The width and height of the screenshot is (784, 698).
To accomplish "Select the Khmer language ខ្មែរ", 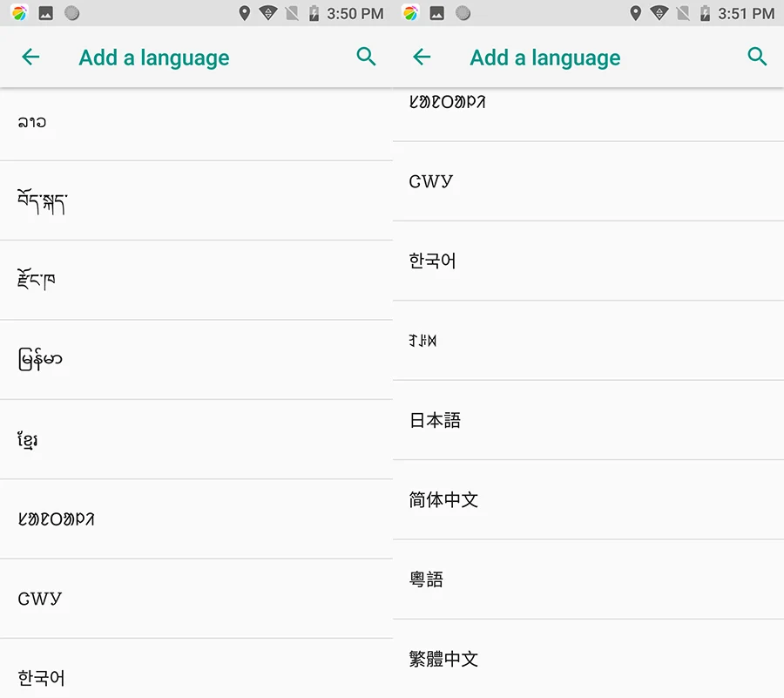I will (x=196, y=439).
